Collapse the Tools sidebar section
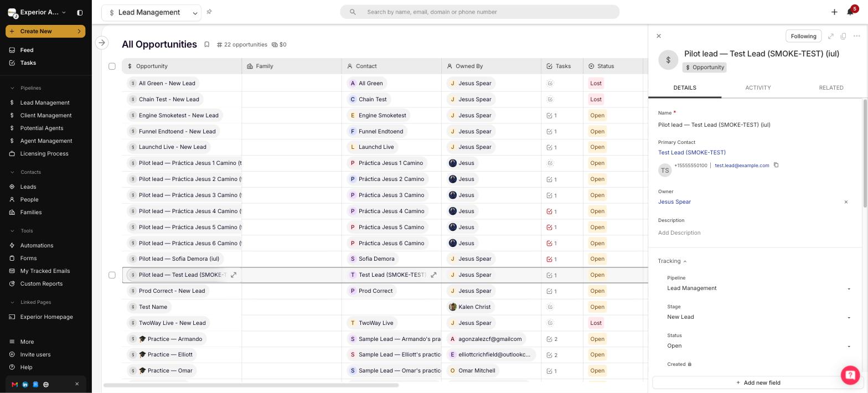The height and width of the screenshot is (393, 868). [13, 231]
